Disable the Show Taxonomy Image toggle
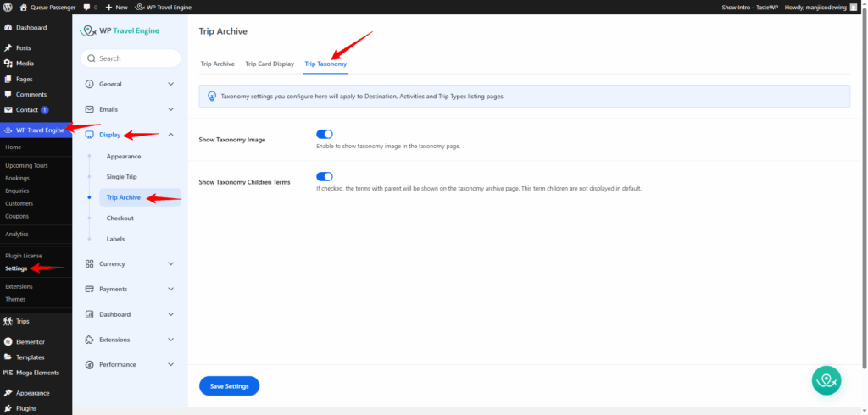This screenshot has height=415, width=868. [x=325, y=134]
